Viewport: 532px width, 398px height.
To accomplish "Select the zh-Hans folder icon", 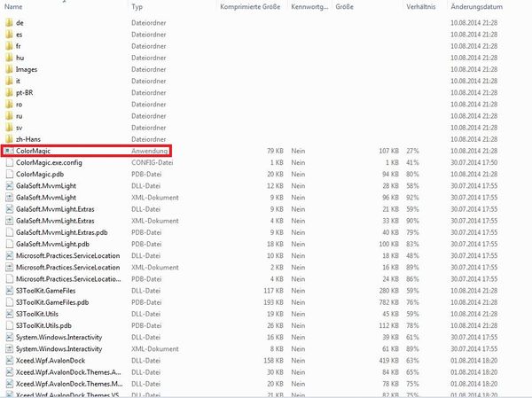I will click(9, 139).
